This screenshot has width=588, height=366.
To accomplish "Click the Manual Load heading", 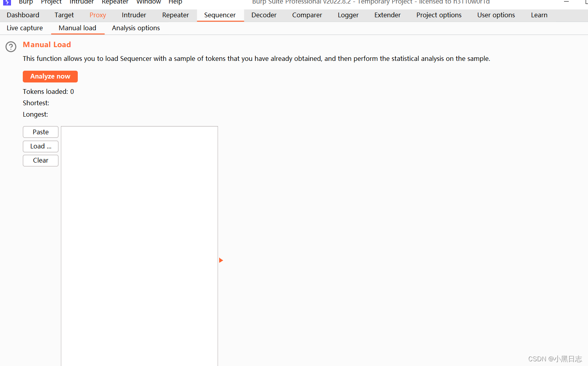I will coord(47,45).
